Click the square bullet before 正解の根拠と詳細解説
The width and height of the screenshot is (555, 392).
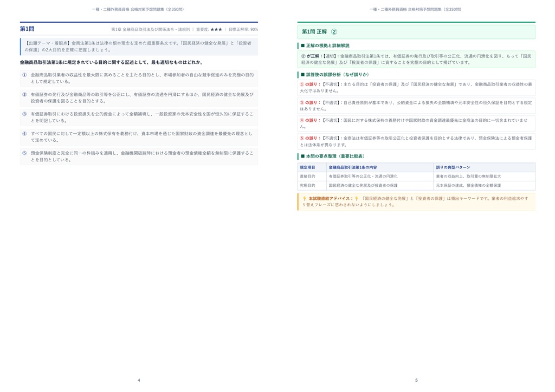(303, 45)
